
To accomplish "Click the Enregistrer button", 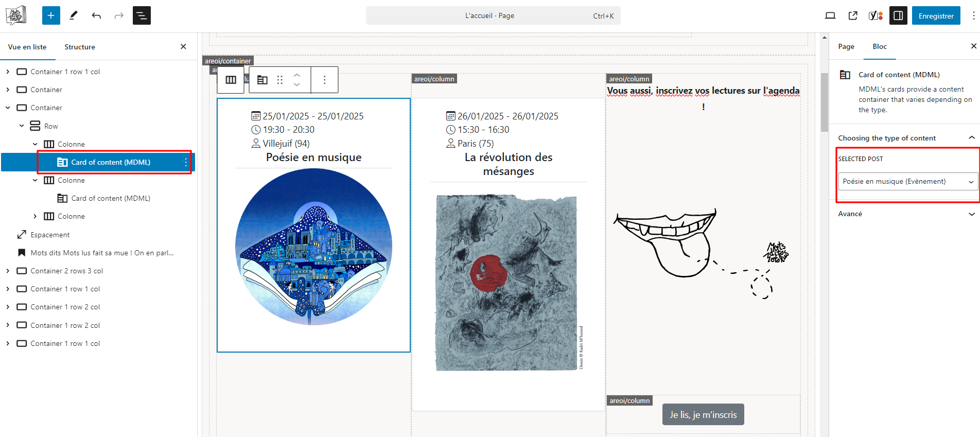I will pyautogui.click(x=936, y=16).
